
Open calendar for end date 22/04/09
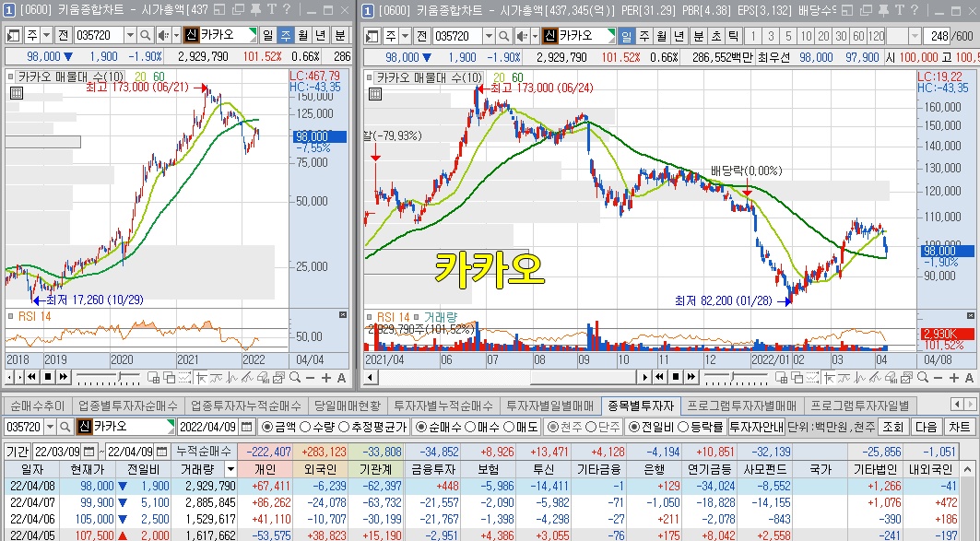[162, 452]
